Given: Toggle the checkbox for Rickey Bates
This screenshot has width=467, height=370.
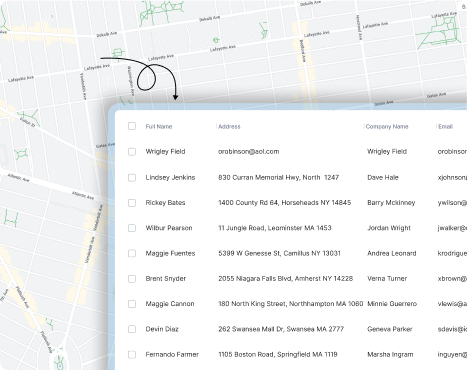Looking at the screenshot, I should [132, 203].
